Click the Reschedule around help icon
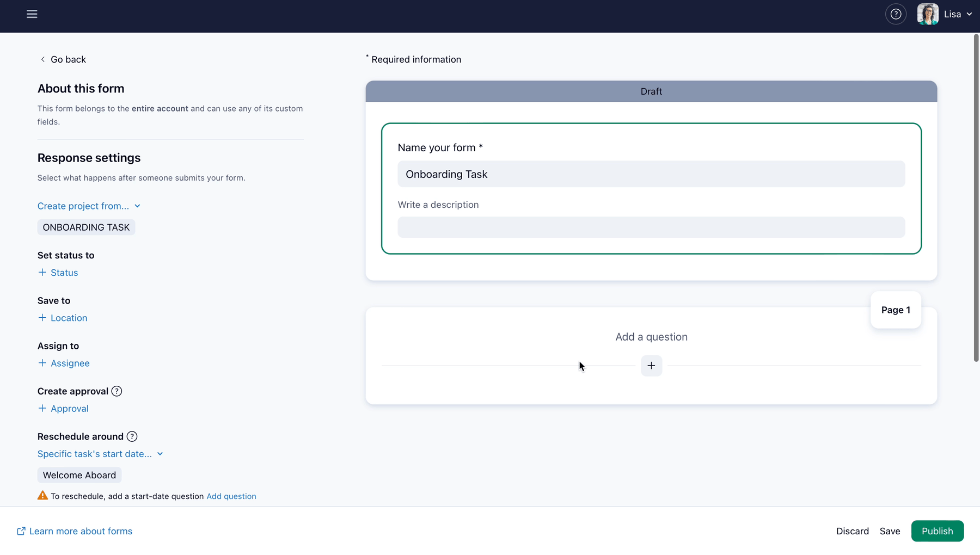 coord(132,436)
